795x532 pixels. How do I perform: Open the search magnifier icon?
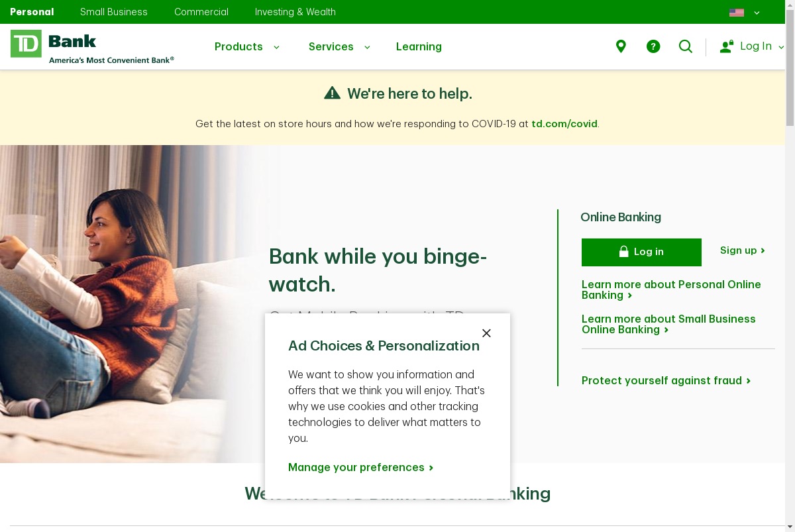coord(686,46)
